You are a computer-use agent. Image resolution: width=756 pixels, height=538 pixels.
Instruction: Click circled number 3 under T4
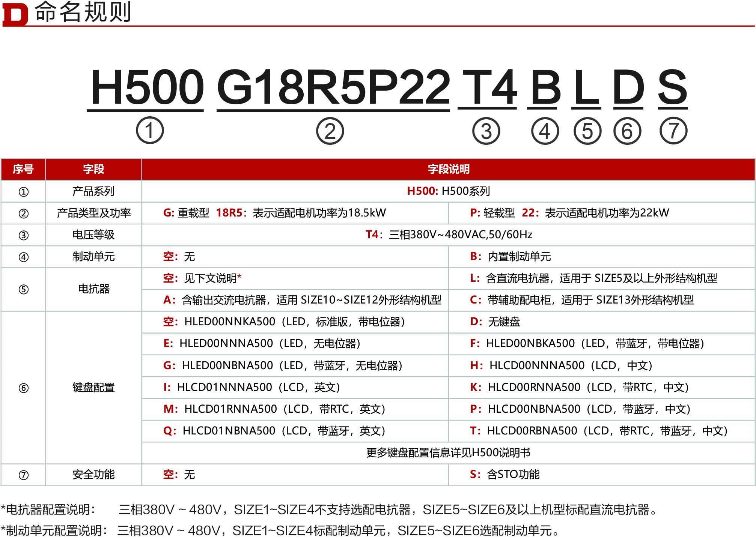pos(486,131)
